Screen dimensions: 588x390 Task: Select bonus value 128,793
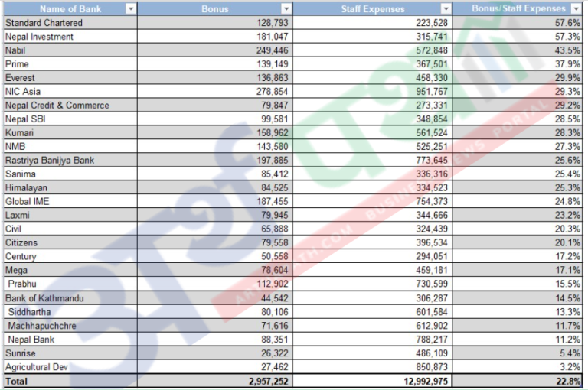(215, 23)
